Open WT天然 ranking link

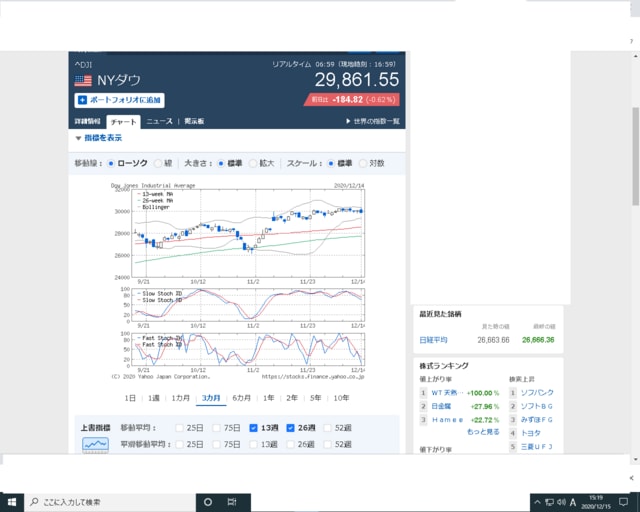tap(447, 393)
